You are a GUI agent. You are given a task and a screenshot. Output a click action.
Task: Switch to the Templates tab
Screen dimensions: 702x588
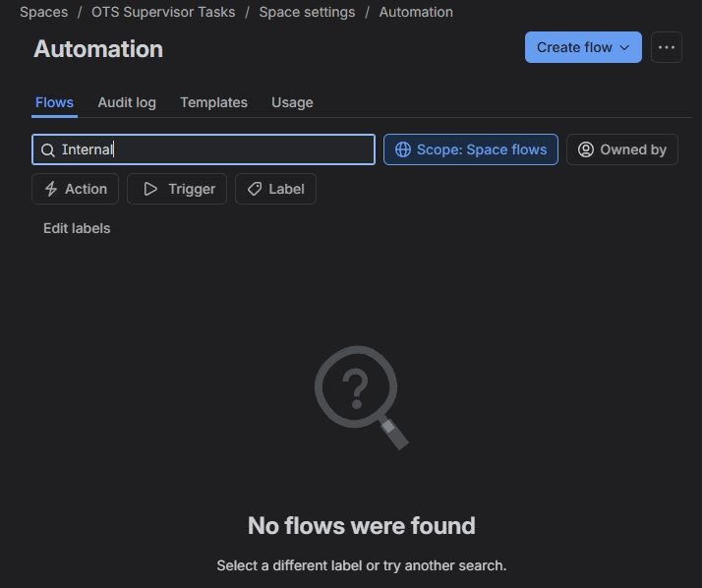pos(213,102)
